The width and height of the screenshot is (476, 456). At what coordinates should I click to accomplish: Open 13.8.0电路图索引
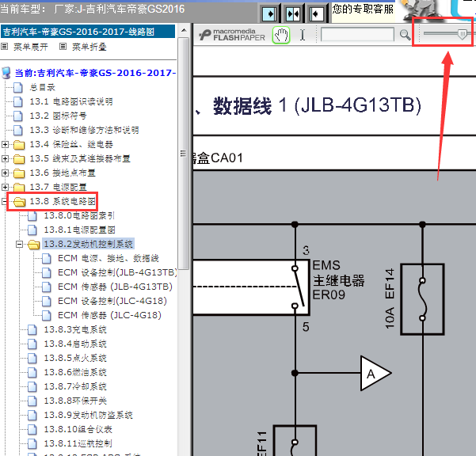79,215
